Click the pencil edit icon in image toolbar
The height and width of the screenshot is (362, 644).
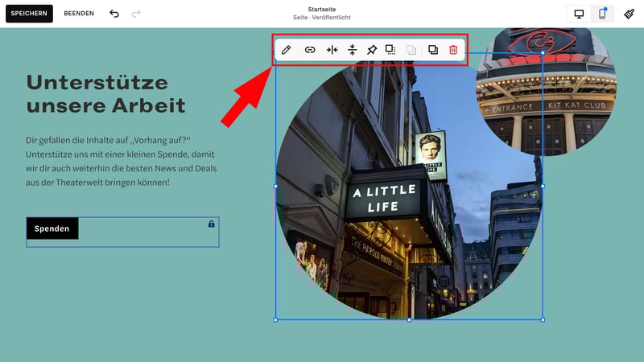(287, 50)
